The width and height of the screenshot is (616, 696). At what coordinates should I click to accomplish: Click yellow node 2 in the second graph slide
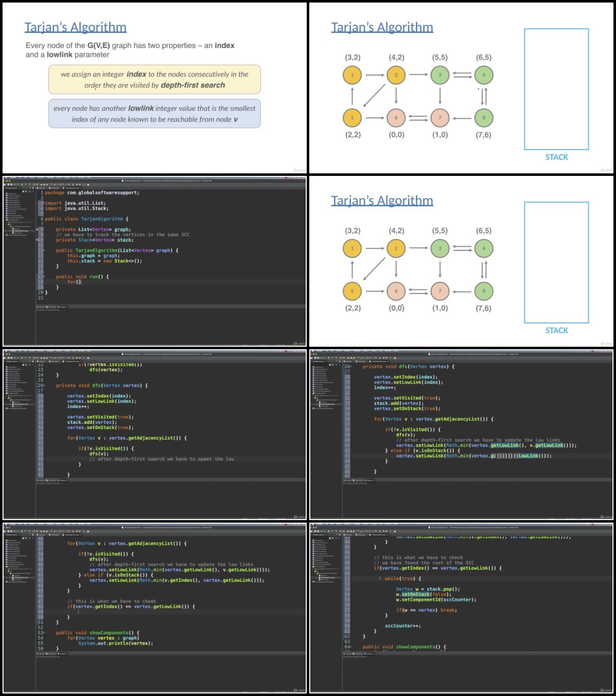click(396, 248)
